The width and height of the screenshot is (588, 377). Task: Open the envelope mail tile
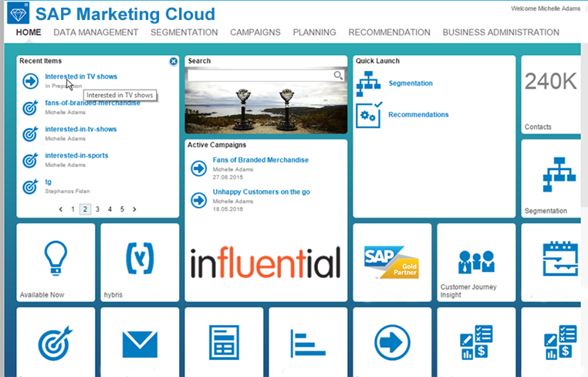pos(140,342)
